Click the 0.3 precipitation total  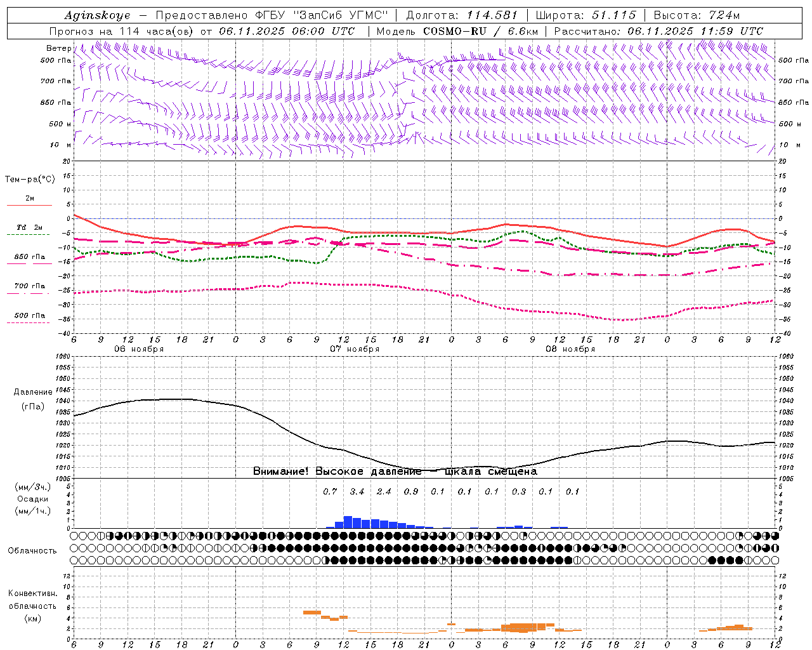[x=518, y=491]
